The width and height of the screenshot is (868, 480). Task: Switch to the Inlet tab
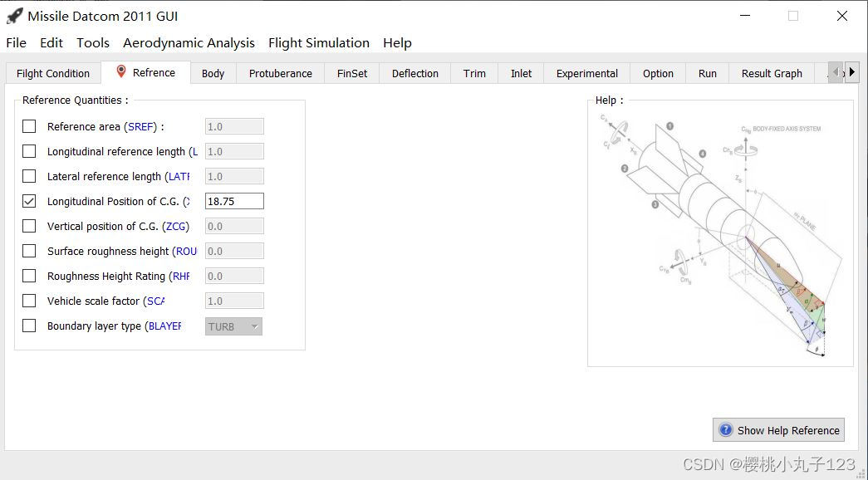[x=521, y=74]
